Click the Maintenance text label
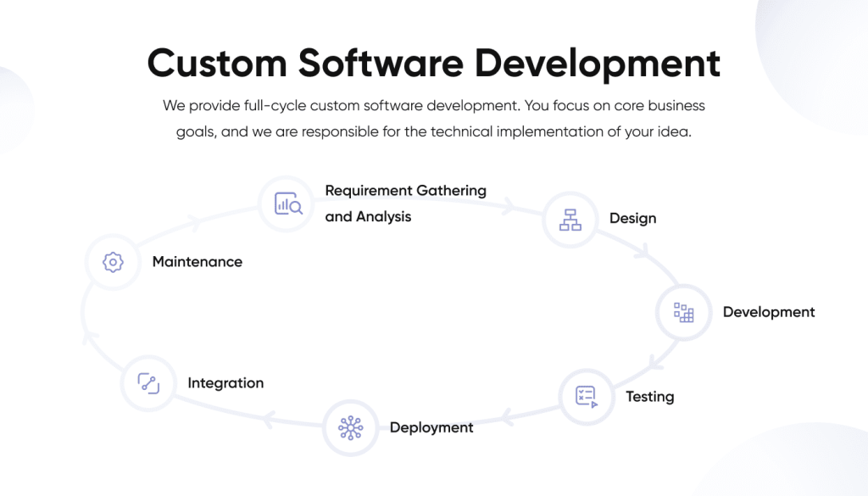 (x=197, y=261)
